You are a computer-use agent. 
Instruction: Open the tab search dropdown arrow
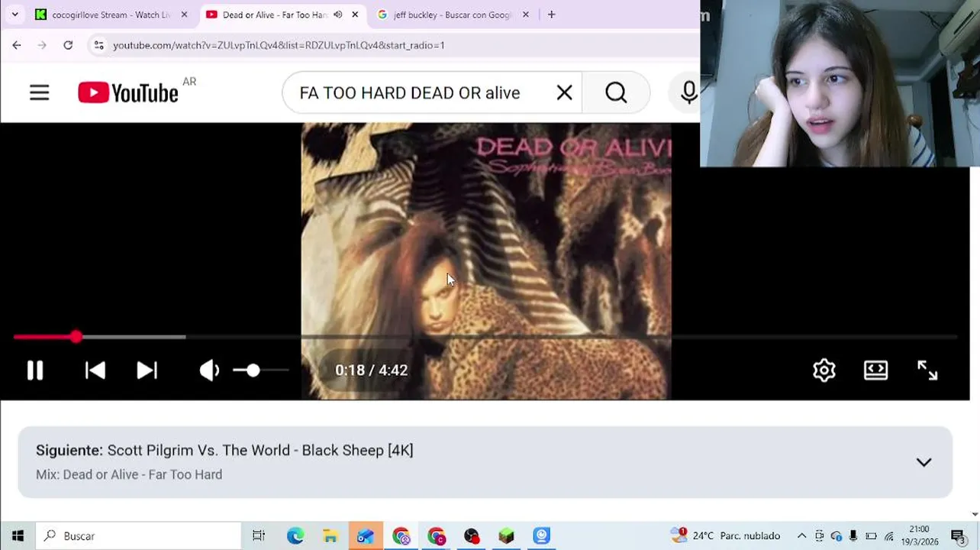(x=15, y=15)
